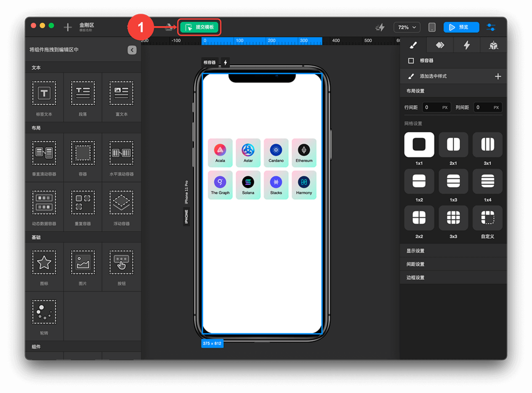Click the Cardano tile in the phone preview
The height and width of the screenshot is (393, 532).
pyautogui.click(x=276, y=153)
